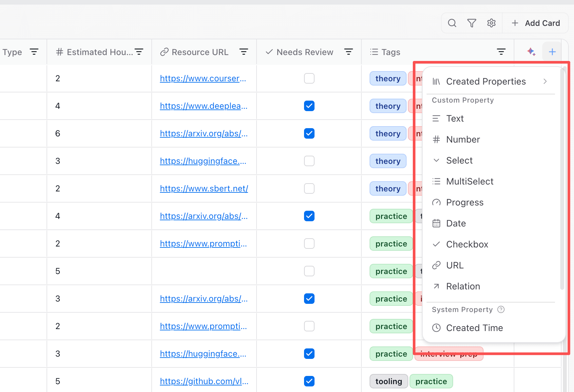Uncheck Needs Review on the deeplearning row
The height and width of the screenshot is (392, 574).
[x=309, y=106]
